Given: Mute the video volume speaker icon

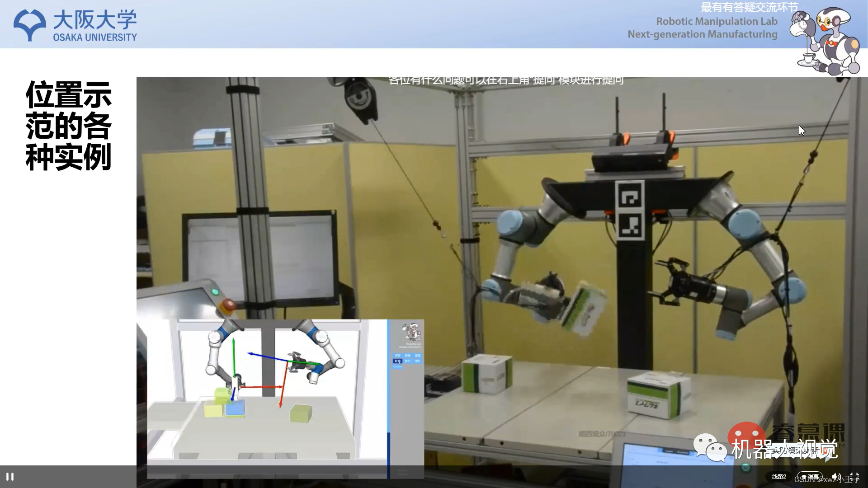Looking at the screenshot, I should tap(835, 477).
